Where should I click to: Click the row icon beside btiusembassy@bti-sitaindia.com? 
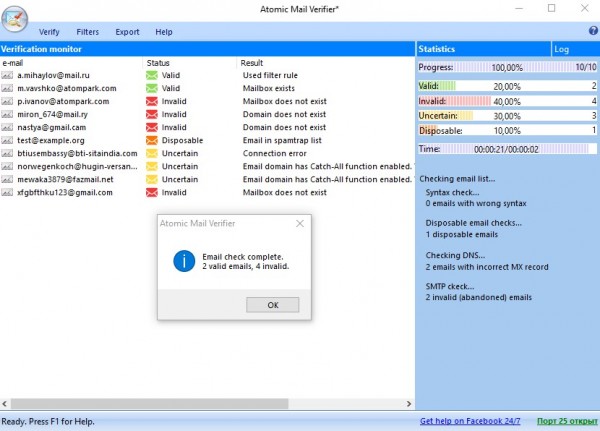(x=7, y=153)
